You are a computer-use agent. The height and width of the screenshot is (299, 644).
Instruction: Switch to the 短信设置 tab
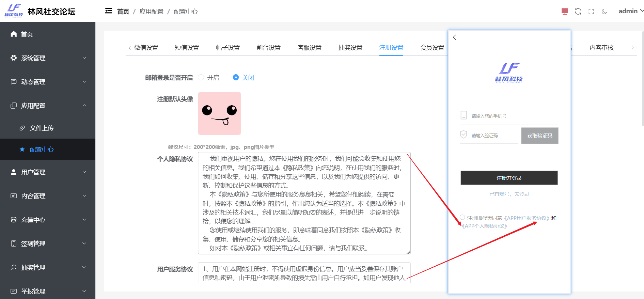(x=187, y=48)
